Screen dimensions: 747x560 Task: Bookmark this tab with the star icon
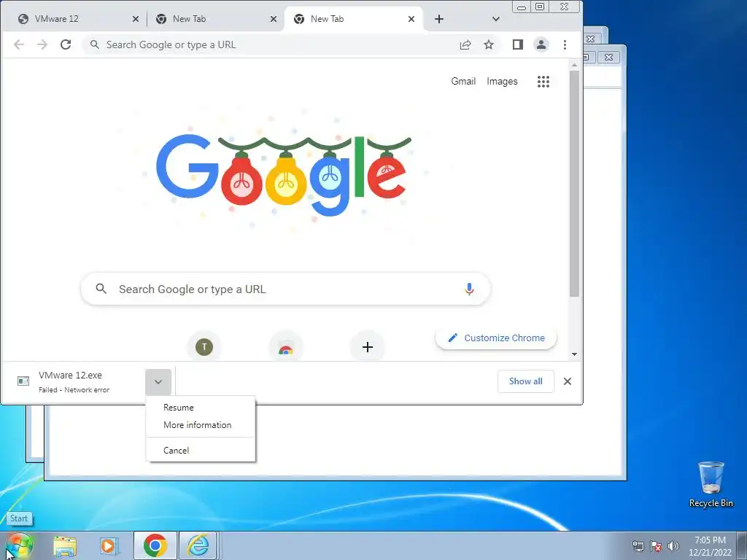(x=489, y=44)
